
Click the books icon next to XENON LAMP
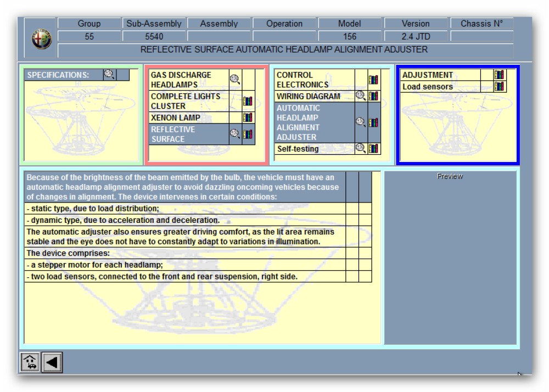(x=248, y=117)
